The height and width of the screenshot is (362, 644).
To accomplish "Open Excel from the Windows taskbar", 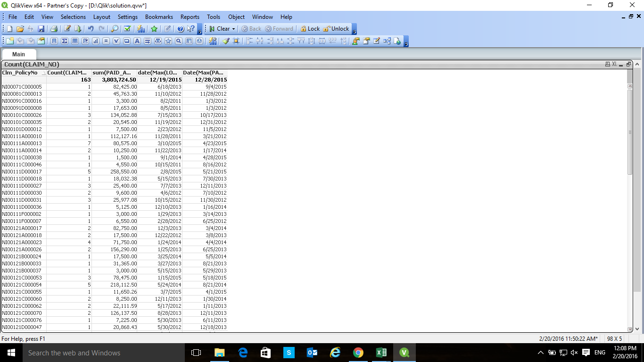I will 381,353.
